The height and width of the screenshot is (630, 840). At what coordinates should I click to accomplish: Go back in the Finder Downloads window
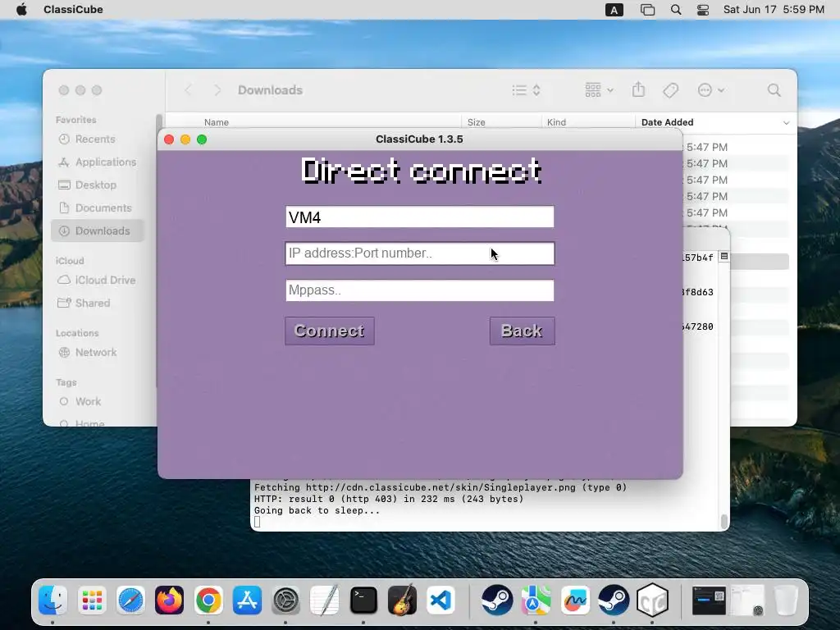(x=188, y=90)
